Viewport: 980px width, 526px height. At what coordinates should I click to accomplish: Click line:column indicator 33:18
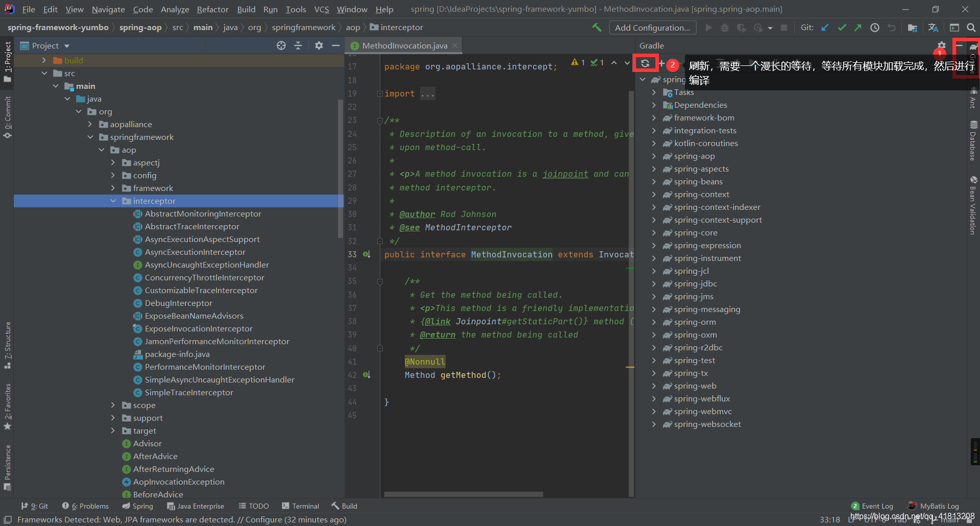829,519
